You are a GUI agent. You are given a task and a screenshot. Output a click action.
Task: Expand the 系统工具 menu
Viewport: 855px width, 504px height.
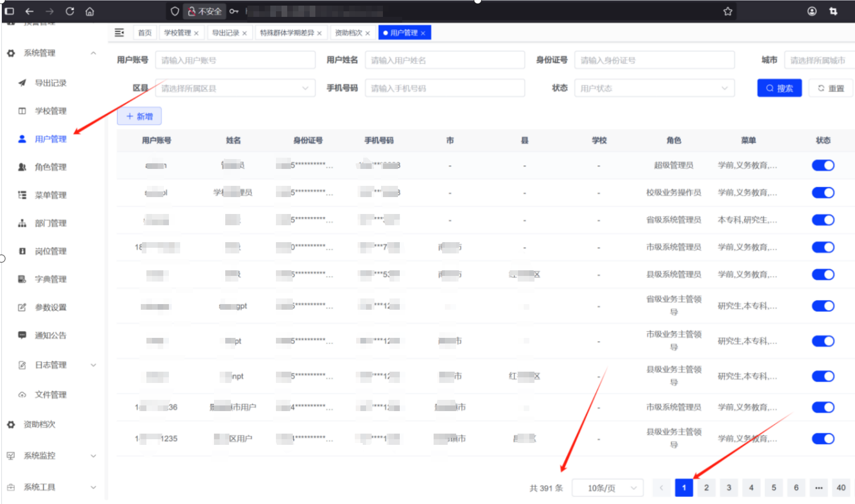[93, 487]
